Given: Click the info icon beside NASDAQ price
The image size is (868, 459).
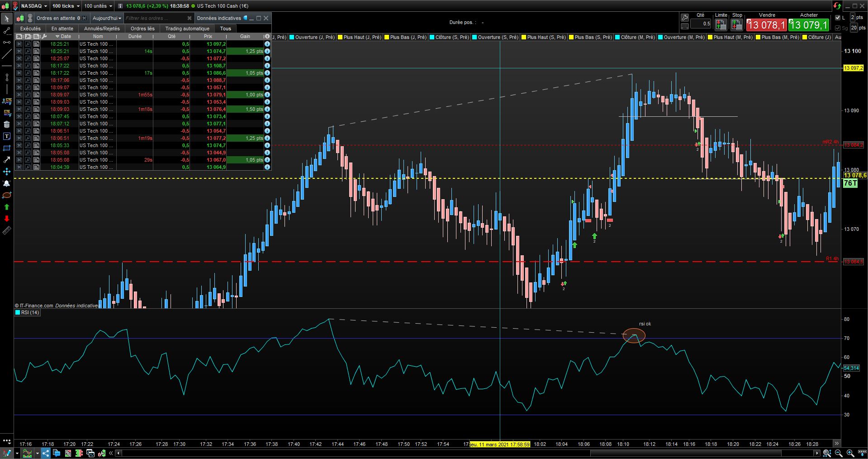Looking at the screenshot, I should 120,6.
